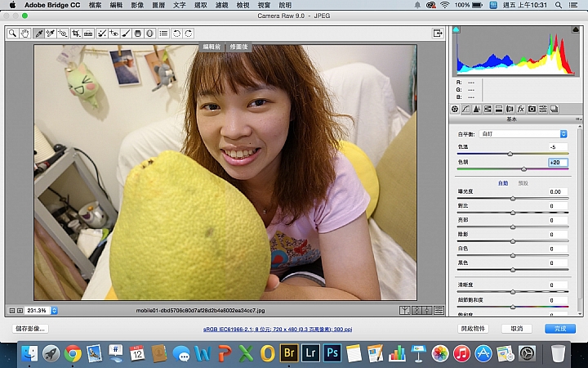Select the Crop tool
Image resolution: width=588 pixels, height=368 pixels.
[x=76, y=34]
